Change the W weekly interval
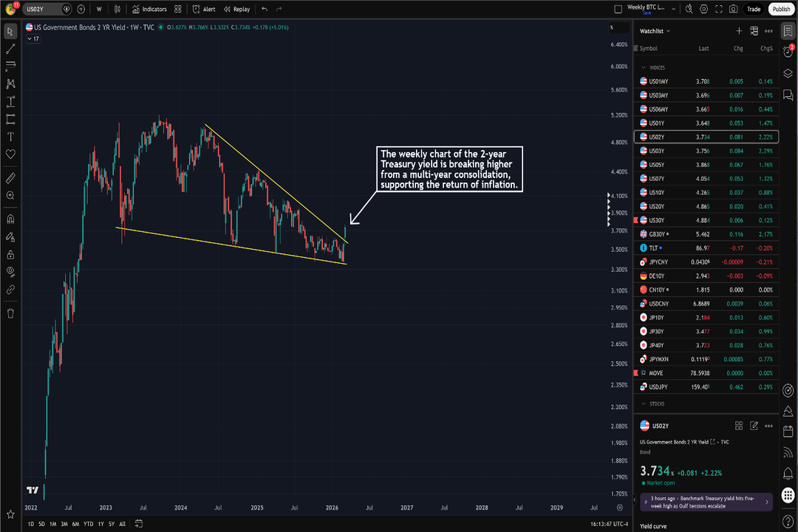Viewport: 798px width, 532px height. pos(99,9)
